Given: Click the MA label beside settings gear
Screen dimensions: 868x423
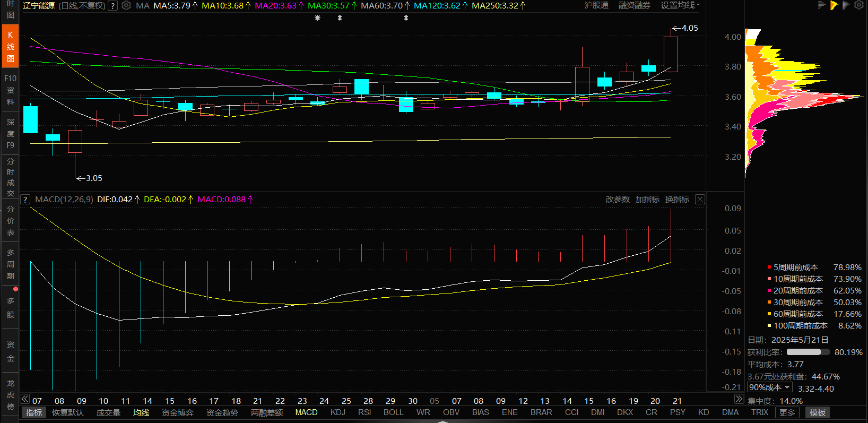Looking at the screenshot, I should 142,6.
